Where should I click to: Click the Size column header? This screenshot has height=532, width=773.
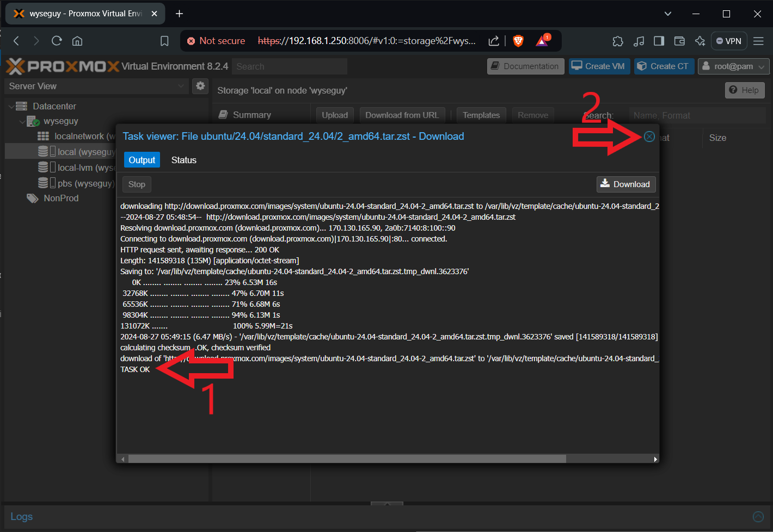click(x=717, y=138)
